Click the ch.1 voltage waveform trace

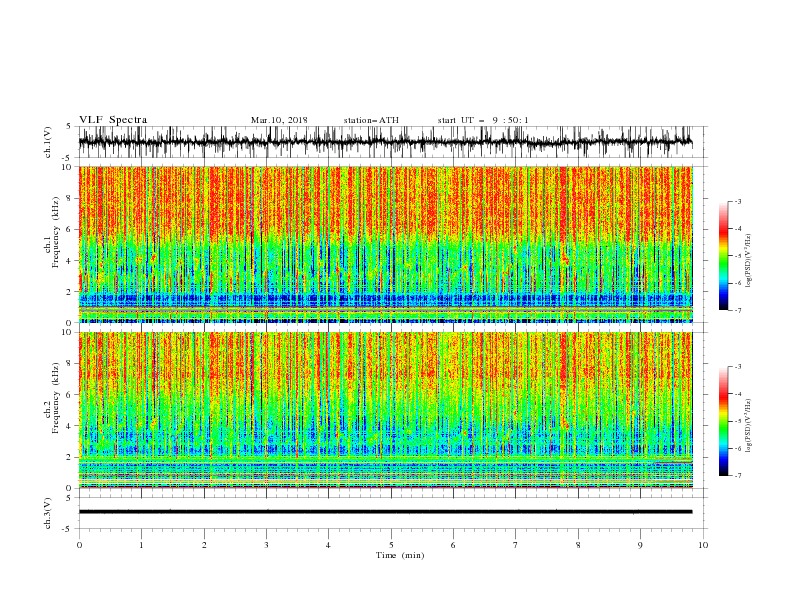point(385,142)
